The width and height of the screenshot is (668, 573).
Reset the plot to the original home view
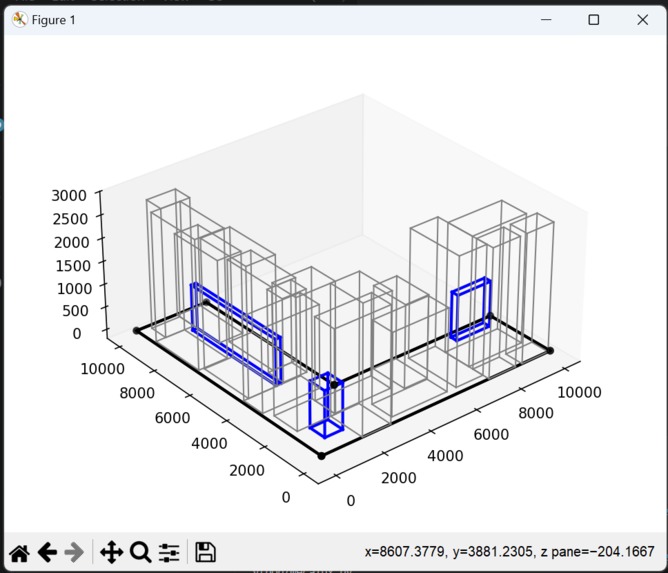[20, 553]
